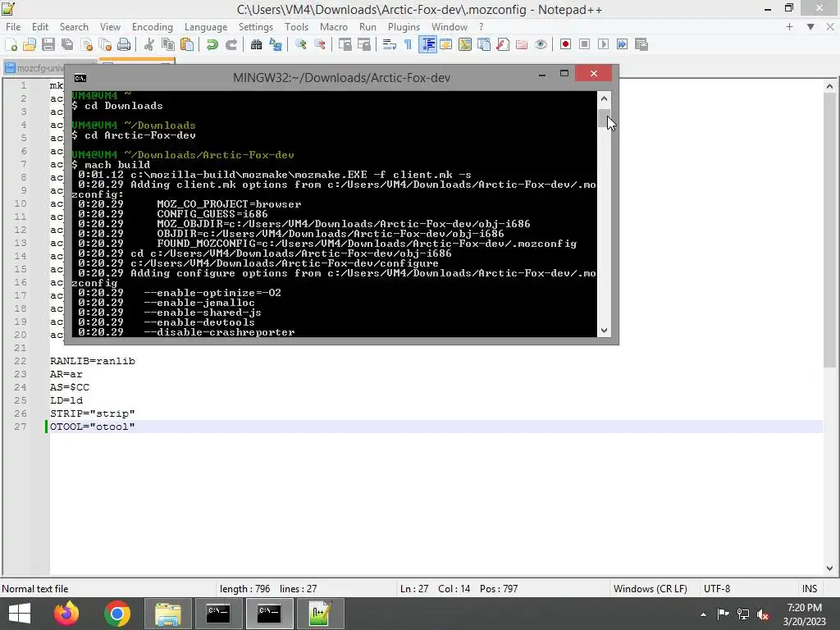Switch to the mozcfg-univ tab
The width and height of the screenshot is (840, 630).
[33, 68]
